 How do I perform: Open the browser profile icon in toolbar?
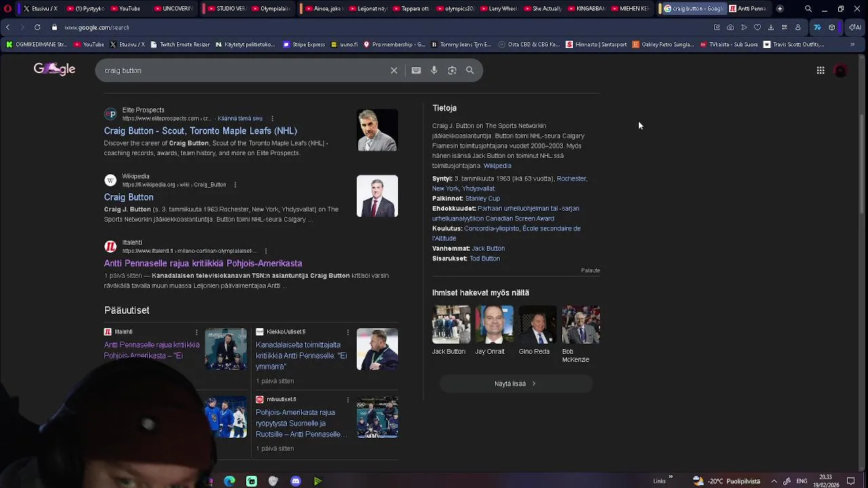(x=798, y=27)
